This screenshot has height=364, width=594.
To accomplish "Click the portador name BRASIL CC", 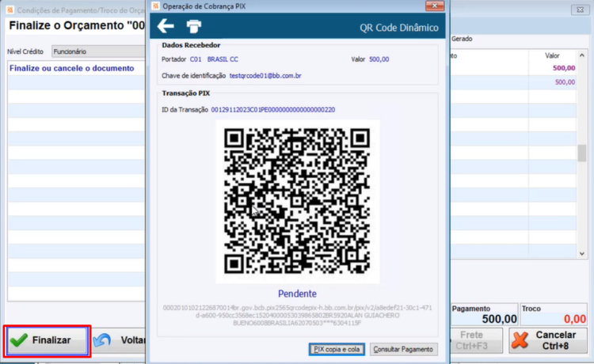I will 223,59.
